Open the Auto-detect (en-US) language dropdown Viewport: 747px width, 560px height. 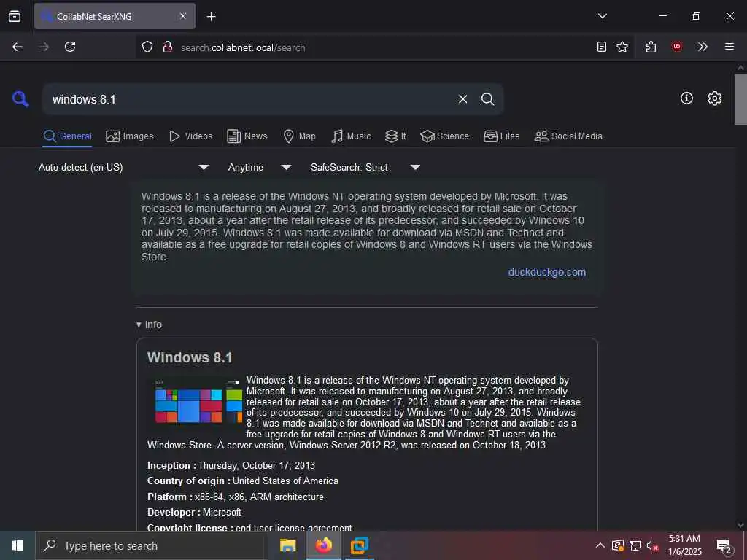(x=124, y=167)
